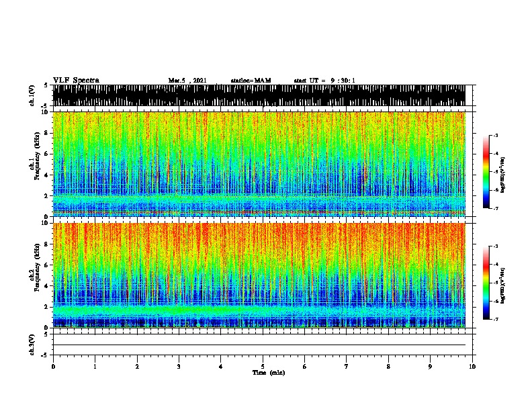Click the "ch.3(V)" axis label
The height and width of the screenshot is (411, 532).
pos(32,345)
